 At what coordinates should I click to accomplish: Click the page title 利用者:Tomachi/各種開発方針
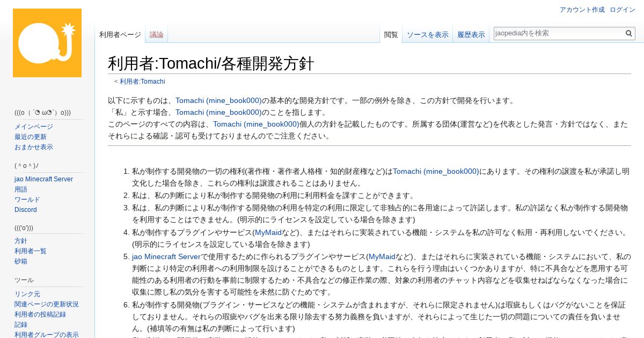point(211,63)
